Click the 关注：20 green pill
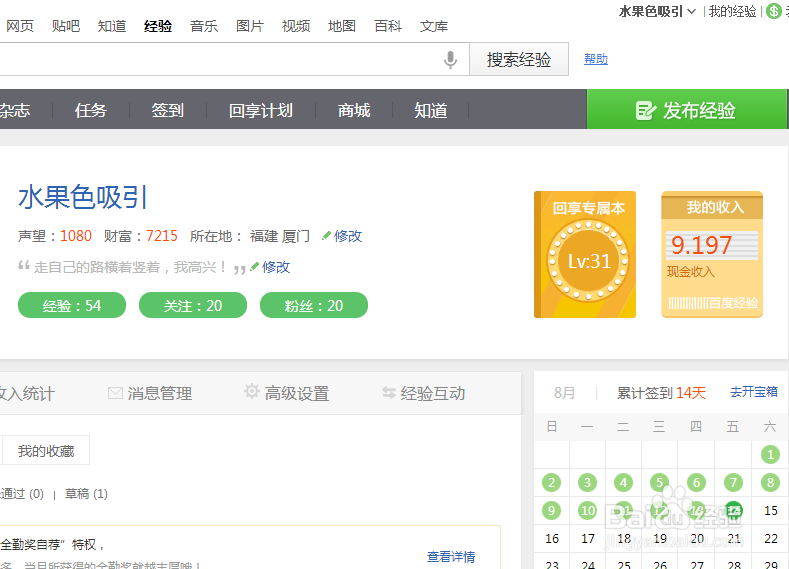Screen dimensions: 789x569 tap(193, 305)
